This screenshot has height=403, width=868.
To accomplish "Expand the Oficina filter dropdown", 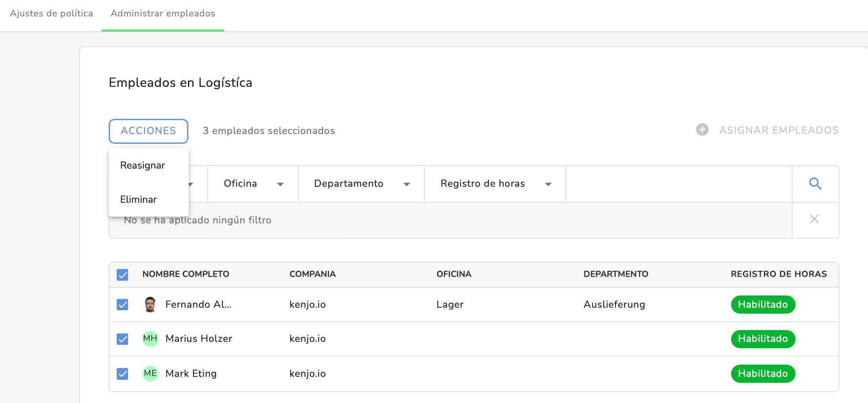I will [253, 184].
